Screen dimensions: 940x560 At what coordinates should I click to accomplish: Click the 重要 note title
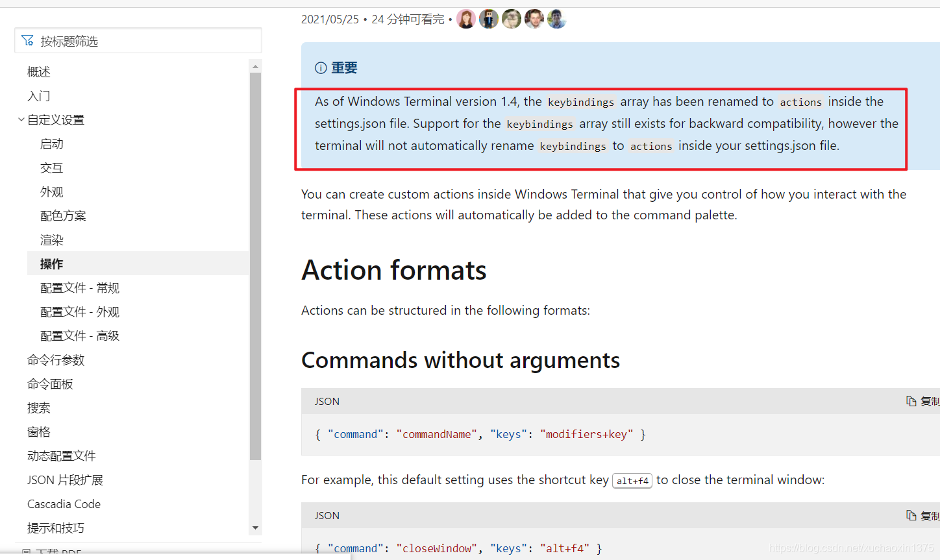tap(344, 67)
